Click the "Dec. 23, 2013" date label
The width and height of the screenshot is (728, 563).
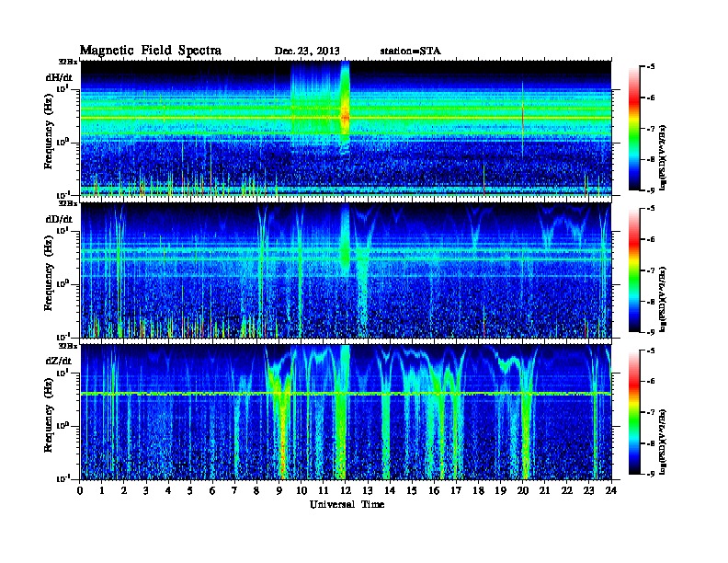pos(307,52)
